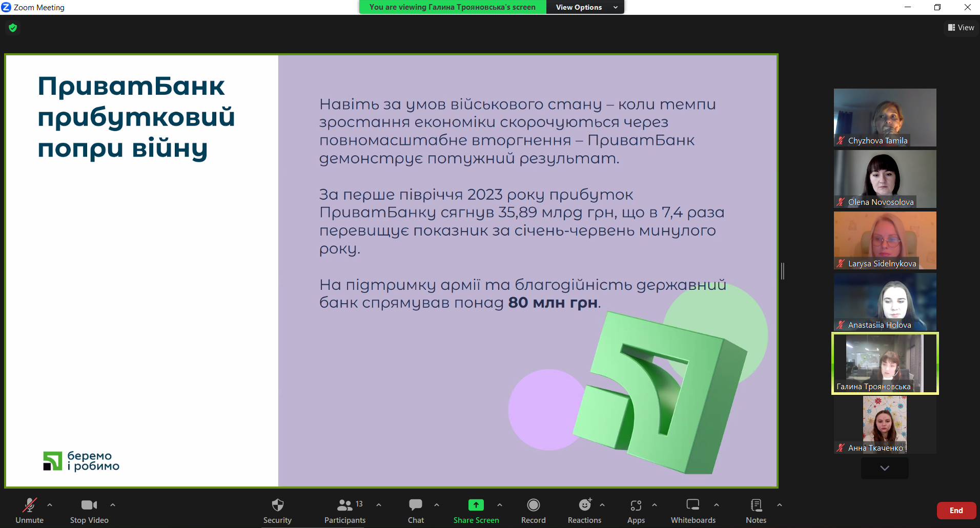The width and height of the screenshot is (980, 528).
Task: Open Reactions emoji menu
Action: (584, 511)
